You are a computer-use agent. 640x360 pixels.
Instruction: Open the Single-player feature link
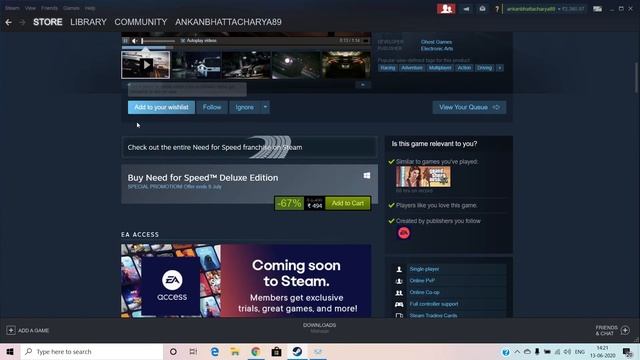pyautogui.click(x=424, y=269)
